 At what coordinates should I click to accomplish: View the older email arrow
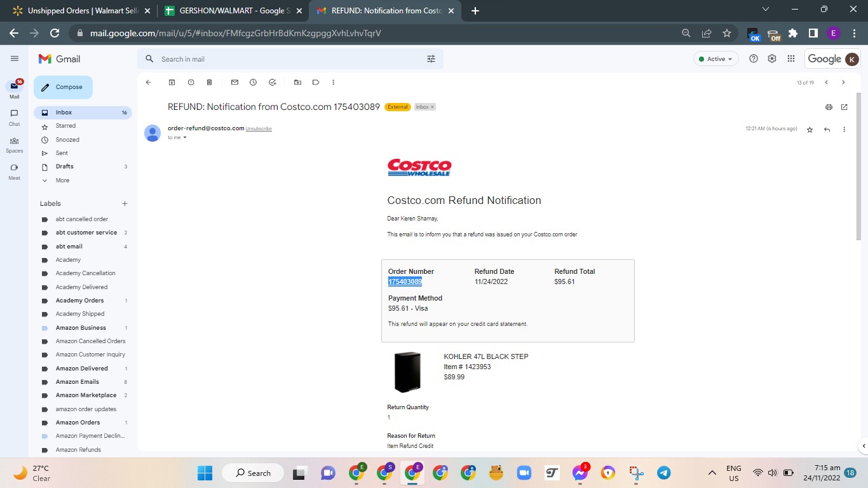coord(843,82)
